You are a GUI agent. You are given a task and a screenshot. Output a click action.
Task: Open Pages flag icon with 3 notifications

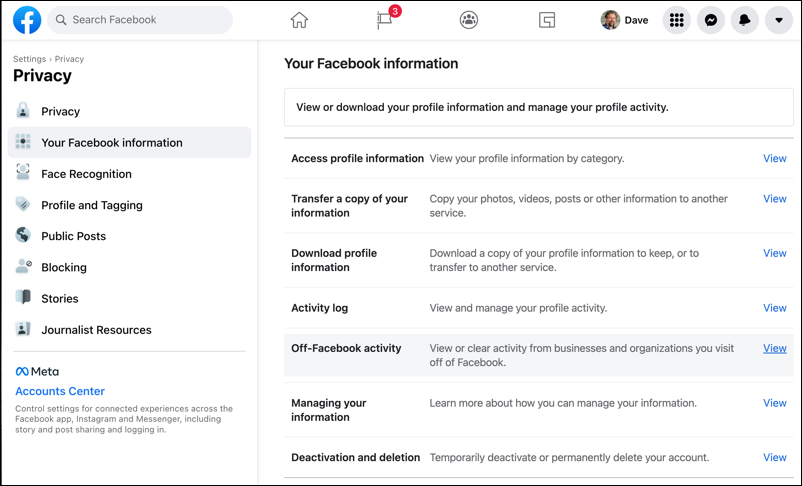point(384,20)
